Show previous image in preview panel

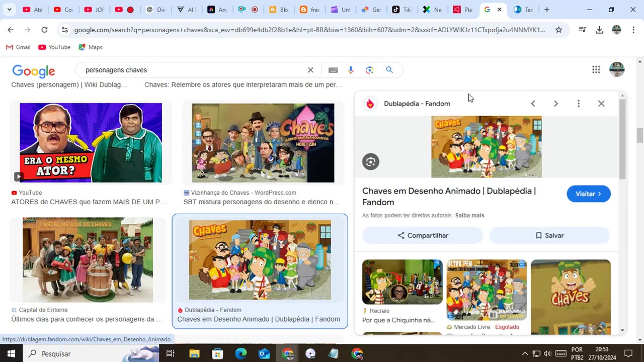[533, 104]
